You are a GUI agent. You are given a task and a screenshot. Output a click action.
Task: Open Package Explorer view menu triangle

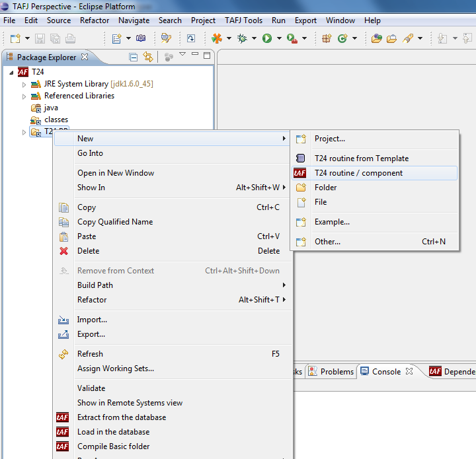click(182, 54)
